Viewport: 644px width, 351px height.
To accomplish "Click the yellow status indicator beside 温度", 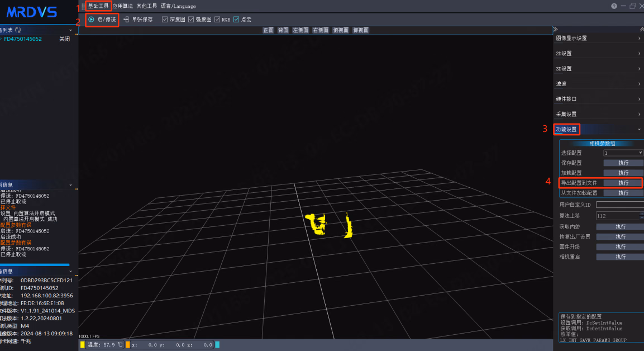I will click(x=83, y=345).
